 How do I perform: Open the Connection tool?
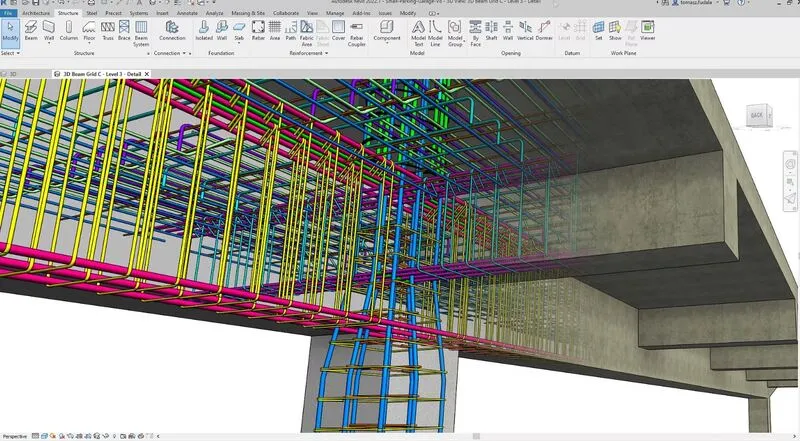172,31
